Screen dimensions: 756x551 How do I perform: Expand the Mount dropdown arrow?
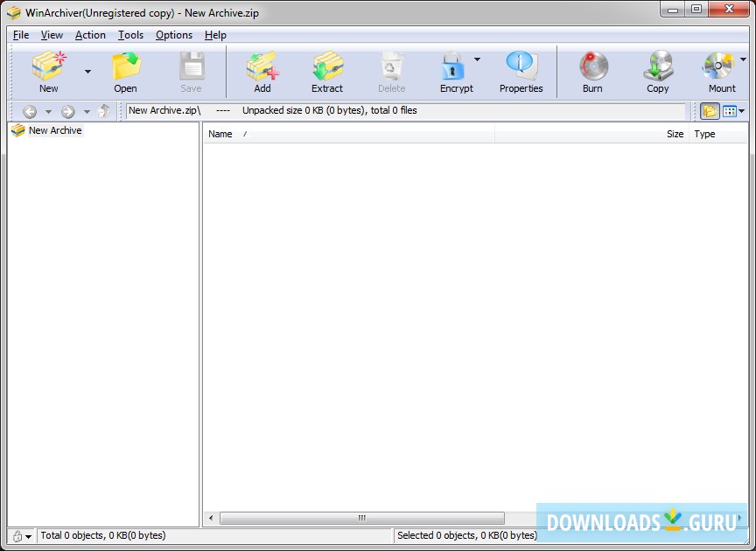point(743,59)
